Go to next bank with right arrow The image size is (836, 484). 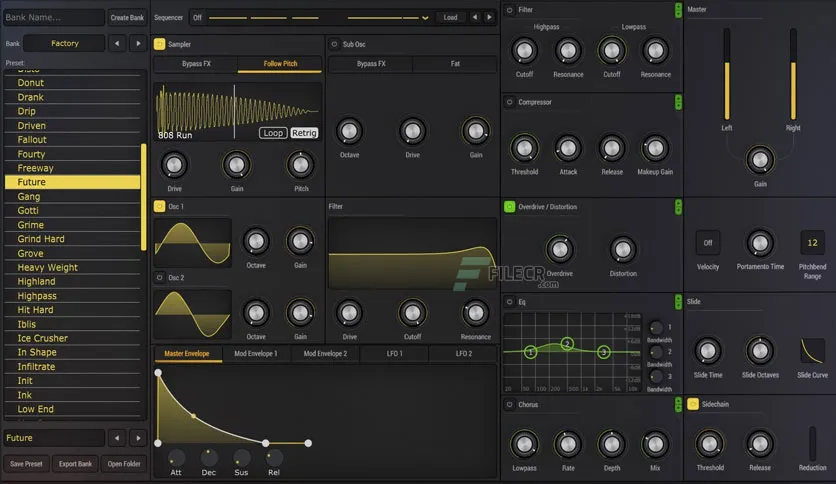pos(138,43)
